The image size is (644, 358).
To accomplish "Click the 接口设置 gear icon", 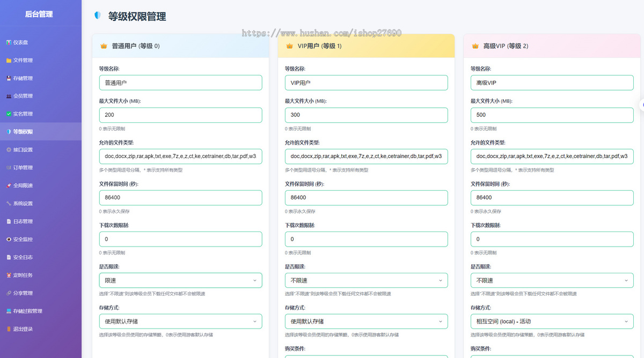I will tap(9, 150).
